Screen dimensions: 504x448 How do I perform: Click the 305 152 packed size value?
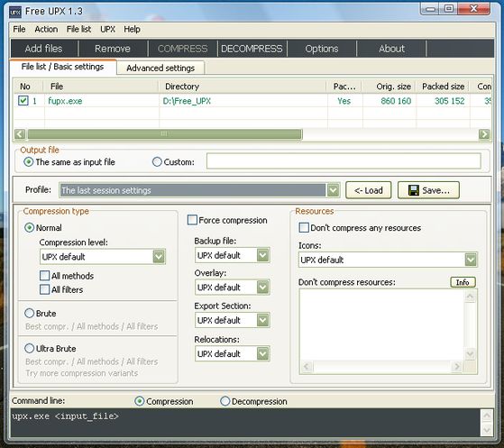449,101
